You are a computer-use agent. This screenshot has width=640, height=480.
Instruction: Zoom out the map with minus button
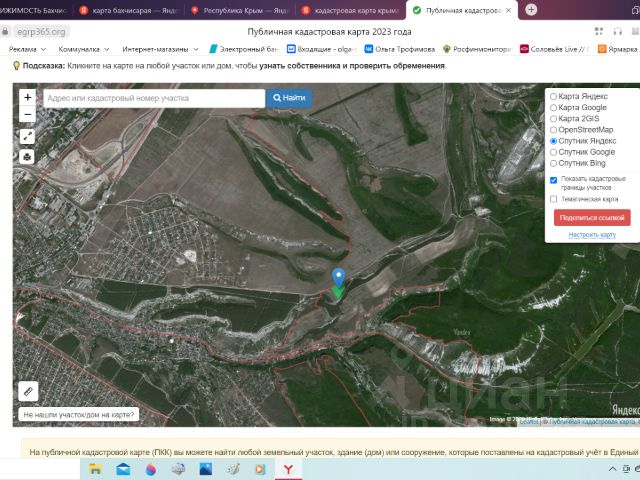point(27,115)
